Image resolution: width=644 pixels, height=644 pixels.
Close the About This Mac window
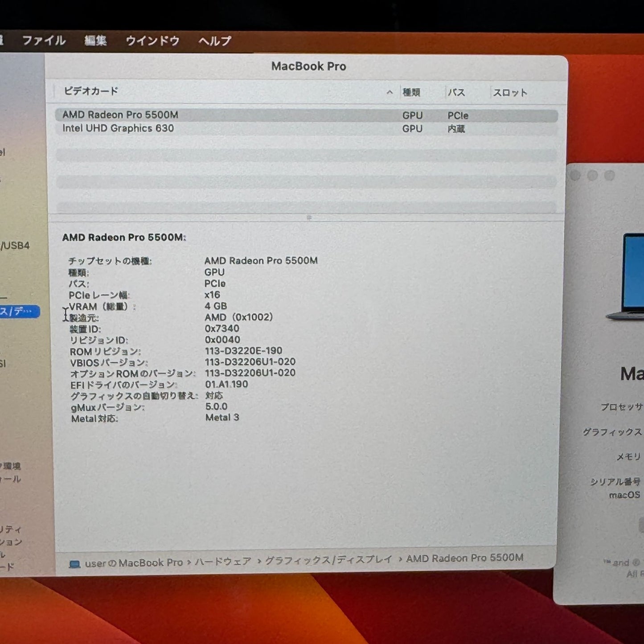575,176
